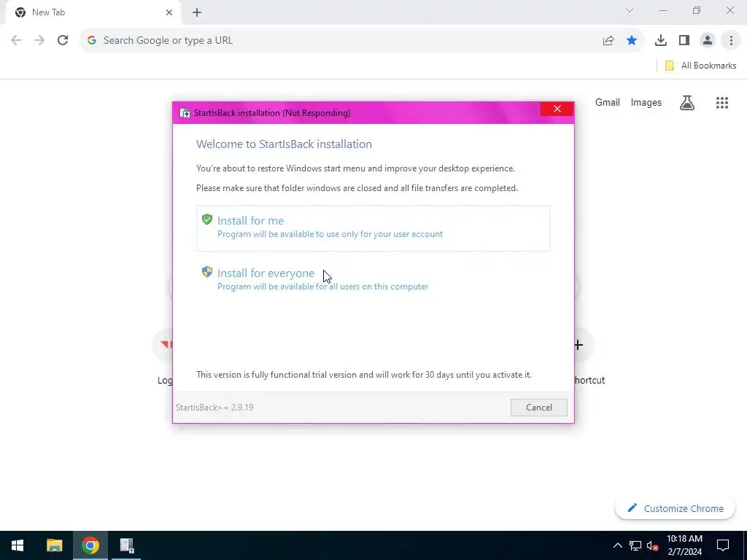The height and width of the screenshot is (560, 747).
Task: Open the Windows Start menu
Action: pos(18,545)
